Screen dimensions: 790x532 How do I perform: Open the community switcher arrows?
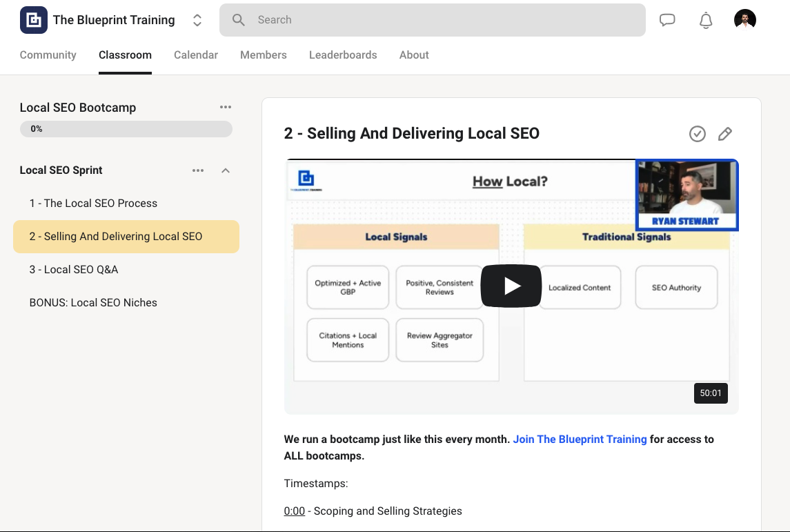[x=197, y=20]
